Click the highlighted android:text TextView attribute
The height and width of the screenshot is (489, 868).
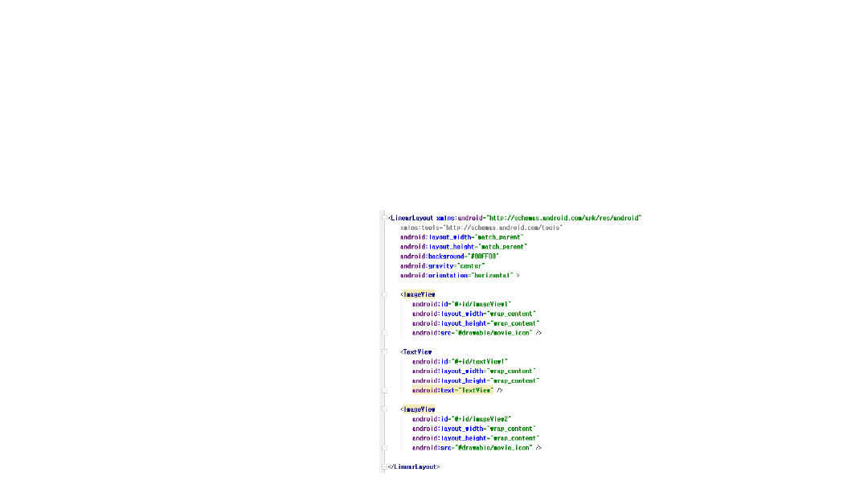pyautogui.click(x=452, y=390)
